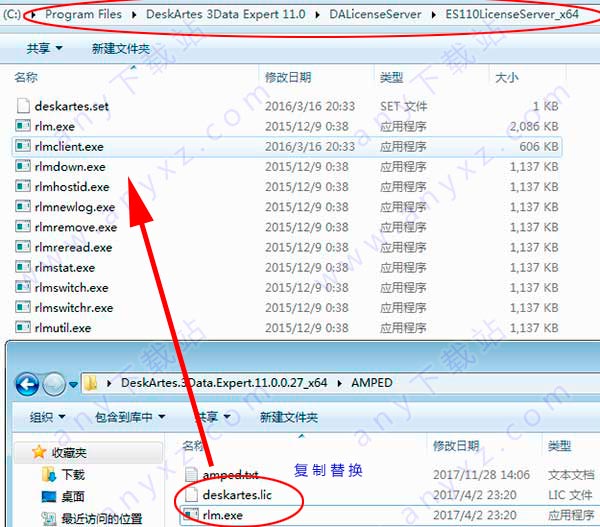This screenshot has height=527, width=600.
Task: Click the LIC 文件 type cell
Action: pos(570,495)
